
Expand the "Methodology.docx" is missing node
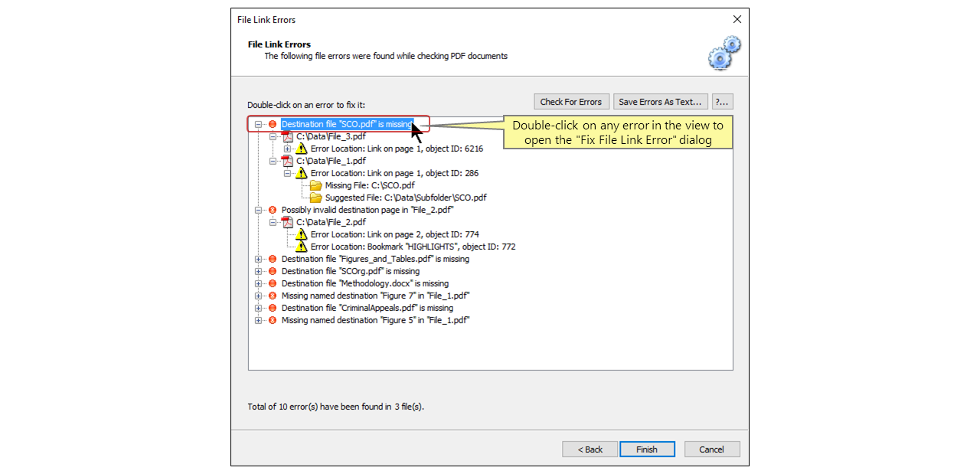259,283
